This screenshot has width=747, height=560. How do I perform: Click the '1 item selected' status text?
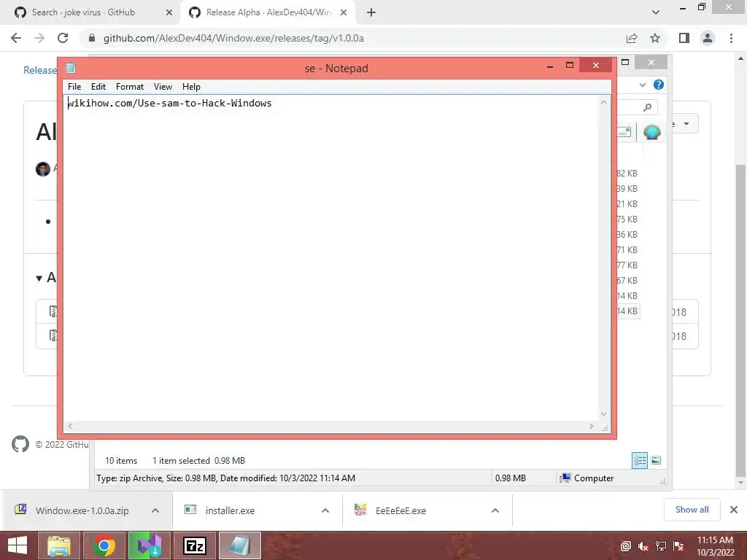click(x=181, y=461)
